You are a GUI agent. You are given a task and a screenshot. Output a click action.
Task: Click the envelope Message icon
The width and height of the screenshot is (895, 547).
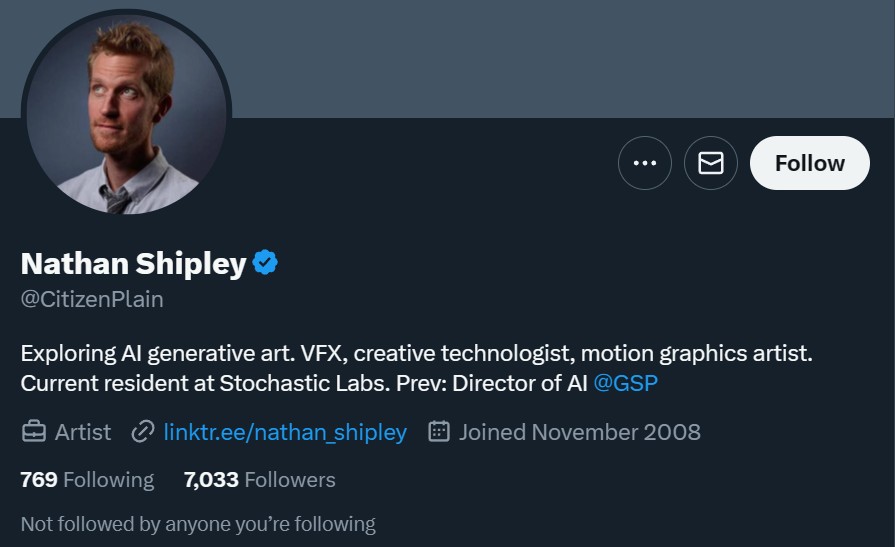(711, 163)
